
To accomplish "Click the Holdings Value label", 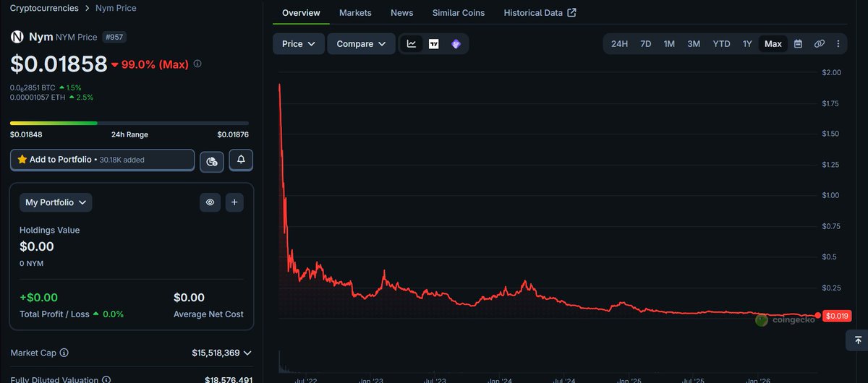I will pos(49,230).
